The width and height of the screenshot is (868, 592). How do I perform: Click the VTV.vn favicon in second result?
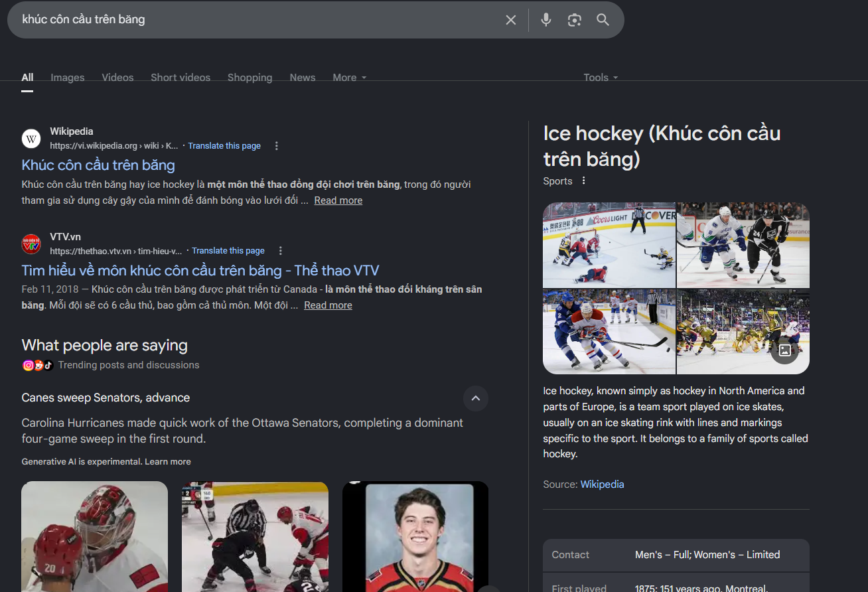(31, 244)
